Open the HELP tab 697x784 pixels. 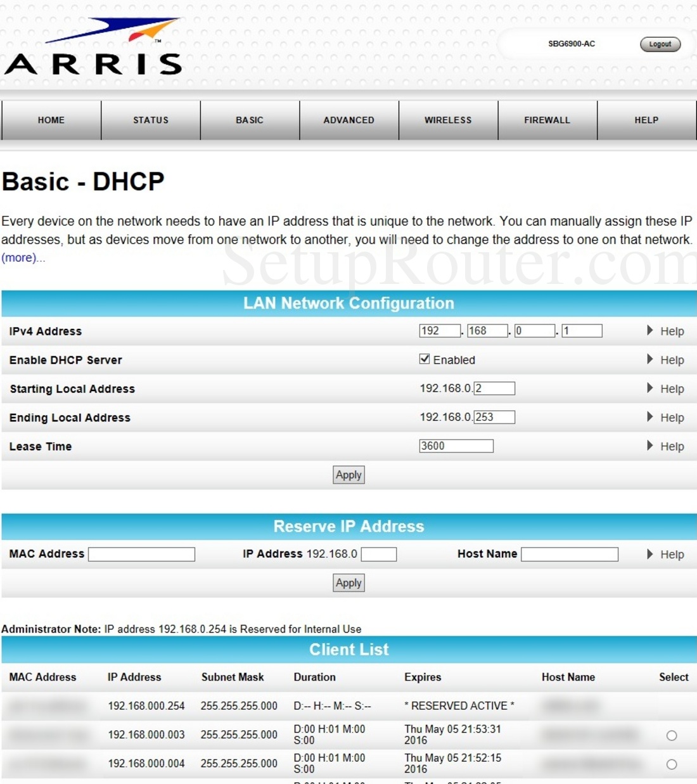[x=646, y=120]
